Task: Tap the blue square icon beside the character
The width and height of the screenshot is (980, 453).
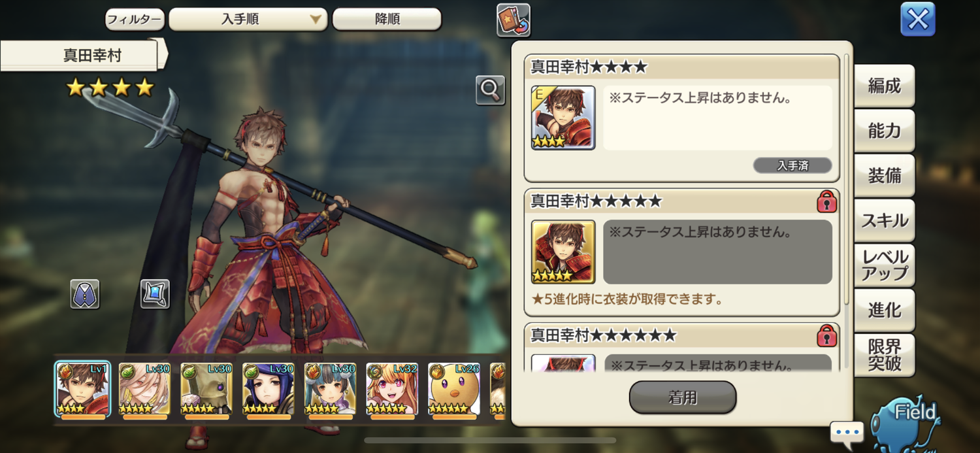Action: (x=155, y=294)
